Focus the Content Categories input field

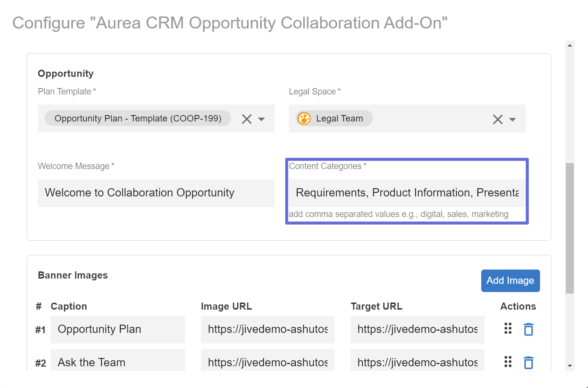(407, 193)
